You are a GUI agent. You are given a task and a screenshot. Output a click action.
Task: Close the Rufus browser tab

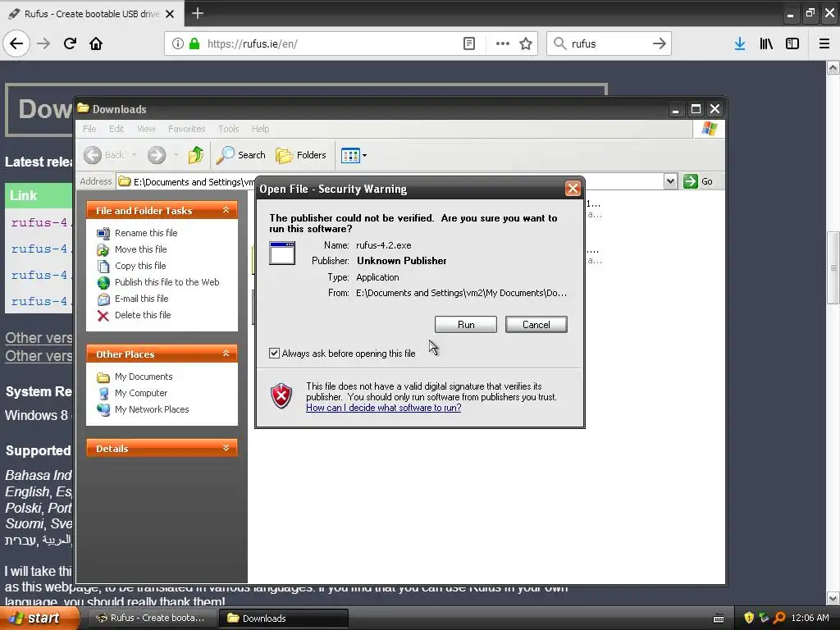[170, 14]
